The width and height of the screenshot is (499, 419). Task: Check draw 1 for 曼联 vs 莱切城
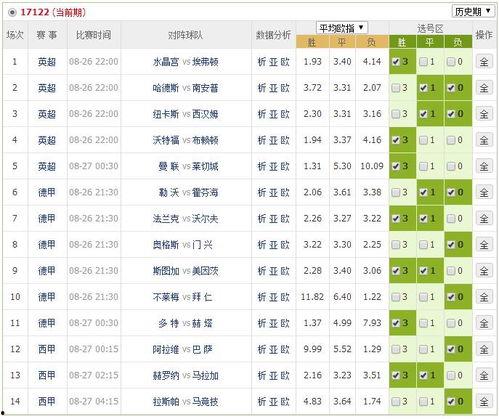423,166
